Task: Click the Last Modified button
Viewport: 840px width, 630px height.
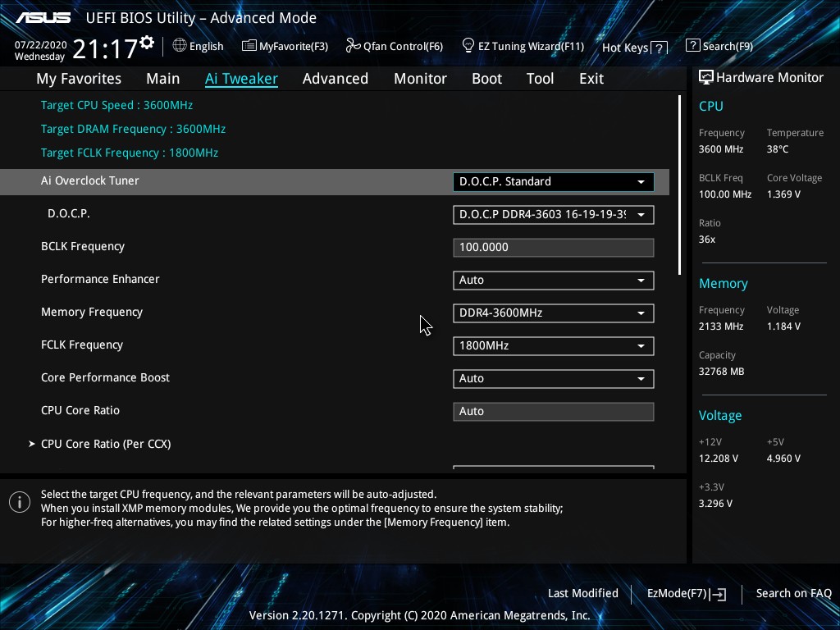Action: (x=582, y=593)
